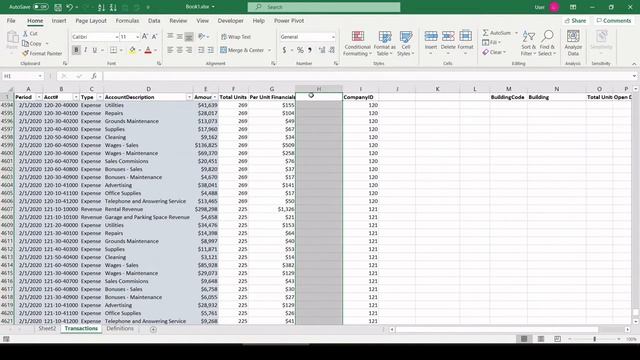This screenshot has height=360, width=640.
Task: Click the Save icon in title bar
Action: tap(58, 7)
